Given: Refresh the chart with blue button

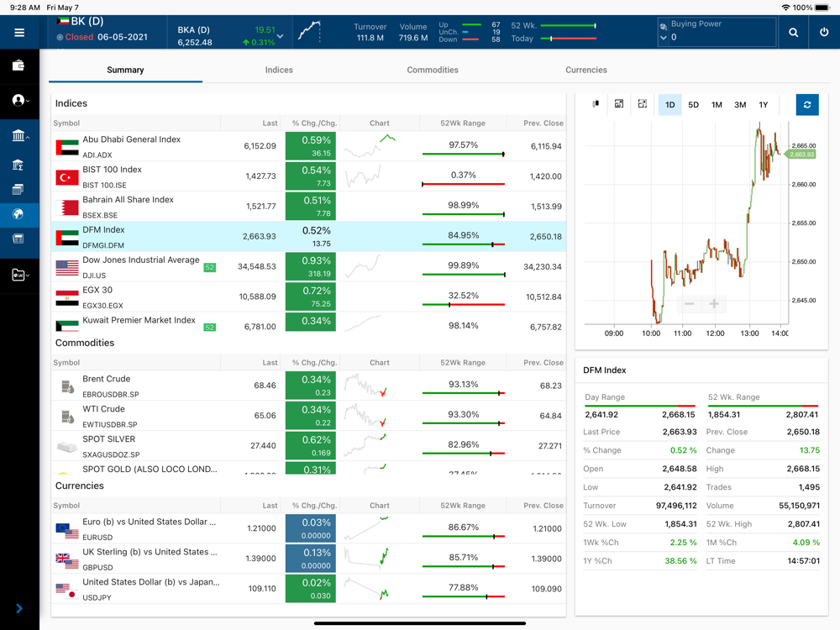Looking at the screenshot, I should [807, 104].
